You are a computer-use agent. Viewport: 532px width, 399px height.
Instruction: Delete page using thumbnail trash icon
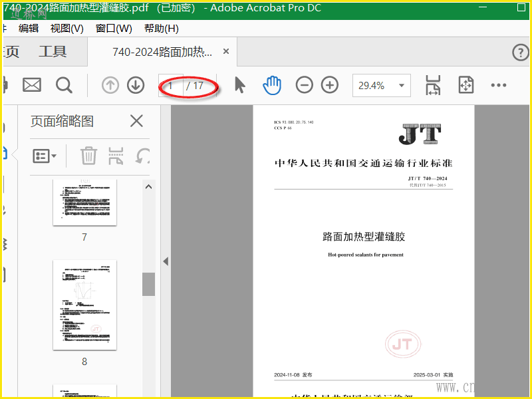pyautogui.click(x=88, y=156)
